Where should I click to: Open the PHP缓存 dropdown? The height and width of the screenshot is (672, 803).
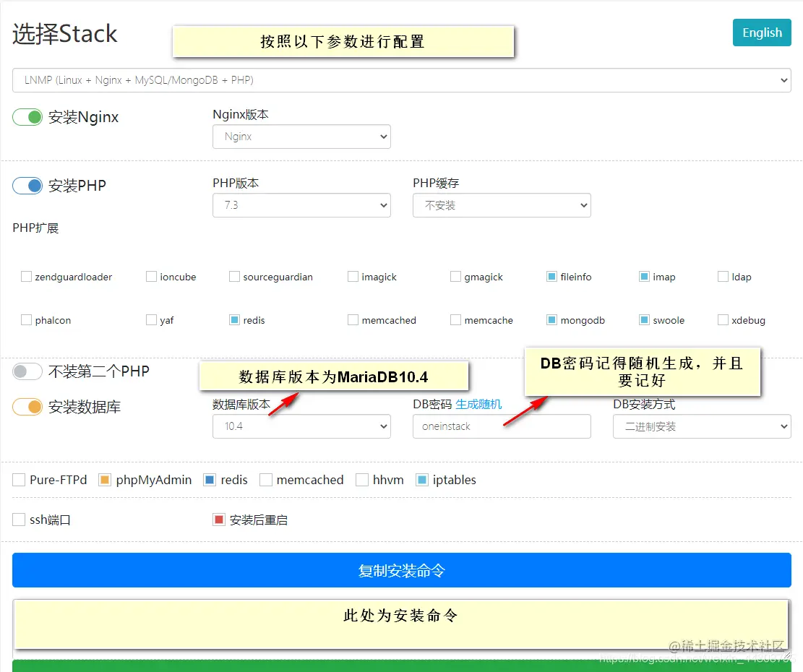click(x=502, y=205)
